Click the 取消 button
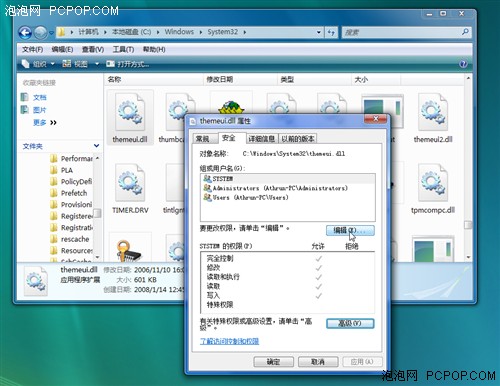 click(x=318, y=362)
